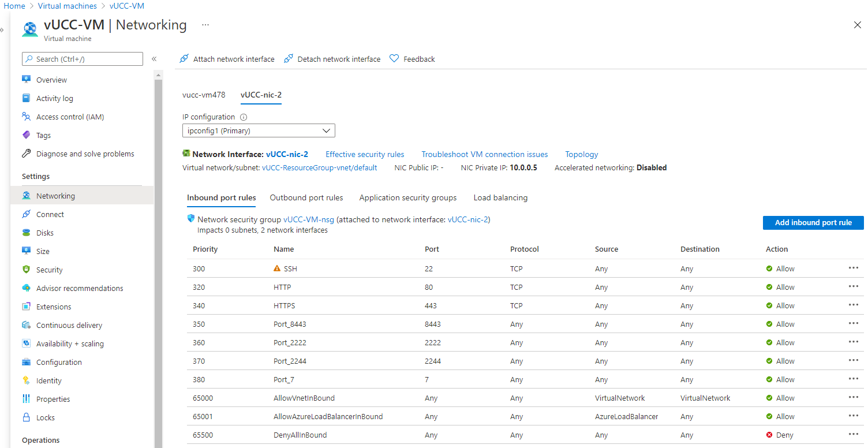Open Effective security rules link

[x=365, y=154]
